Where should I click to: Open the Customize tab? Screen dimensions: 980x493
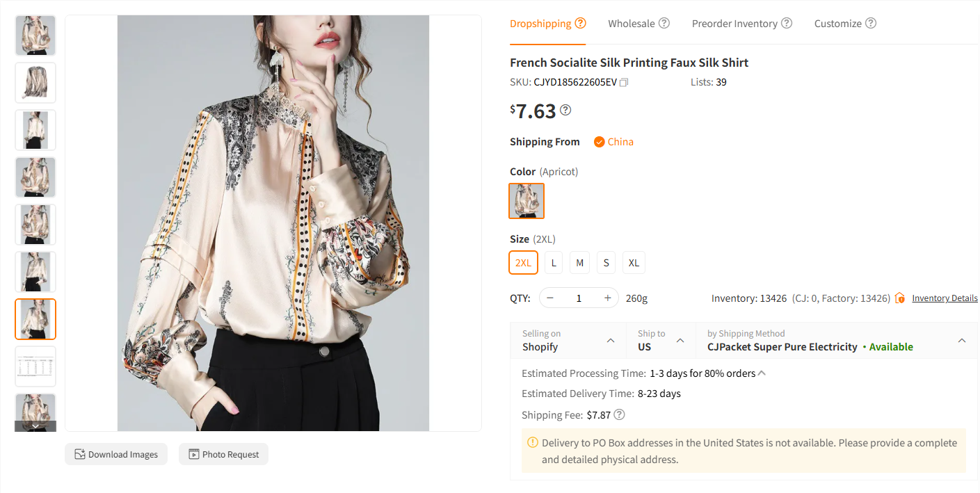(x=838, y=23)
